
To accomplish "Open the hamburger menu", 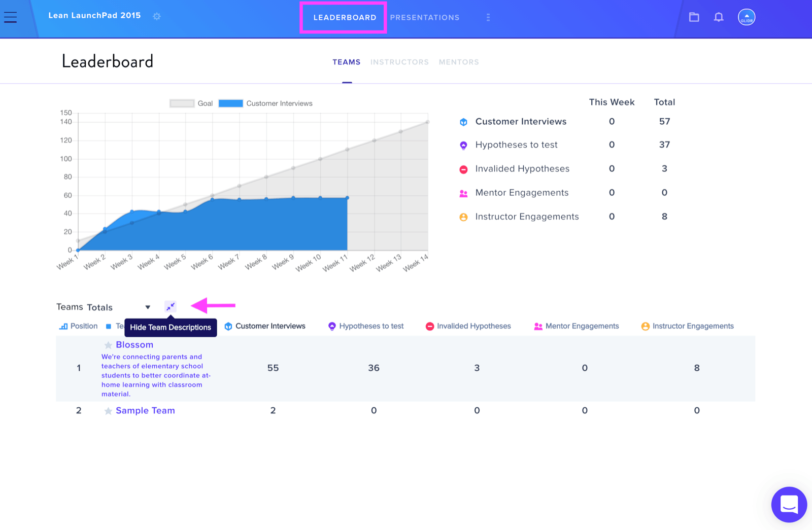I will pyautogui.click(x=10, y=17).
